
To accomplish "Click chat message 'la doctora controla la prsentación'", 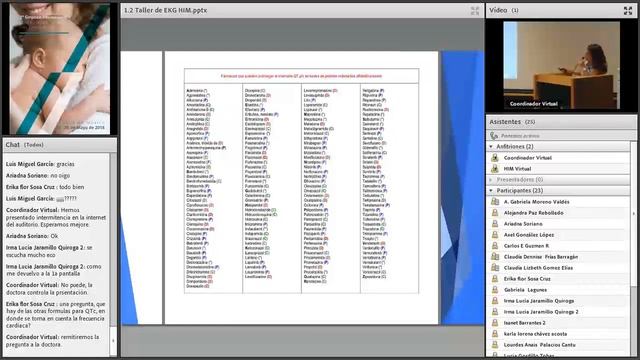I will 49,289.
